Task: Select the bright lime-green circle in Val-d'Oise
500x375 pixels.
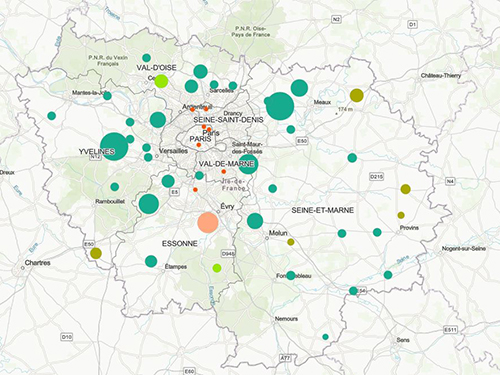Action: pos(161,81)
